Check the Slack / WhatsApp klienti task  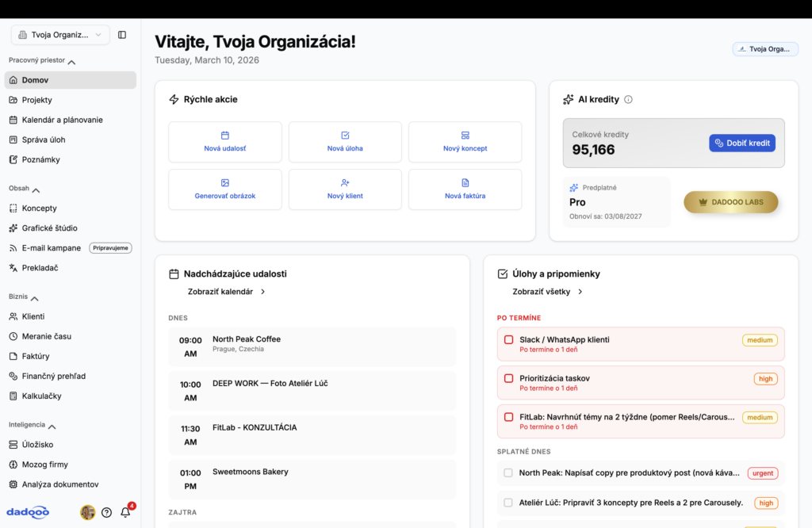(x=509, y=340)
